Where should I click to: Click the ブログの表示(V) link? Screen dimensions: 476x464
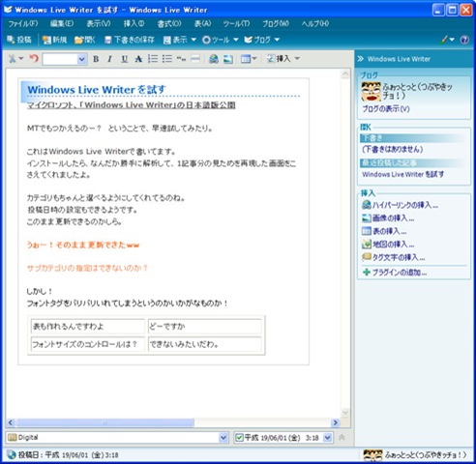[386, 109]
